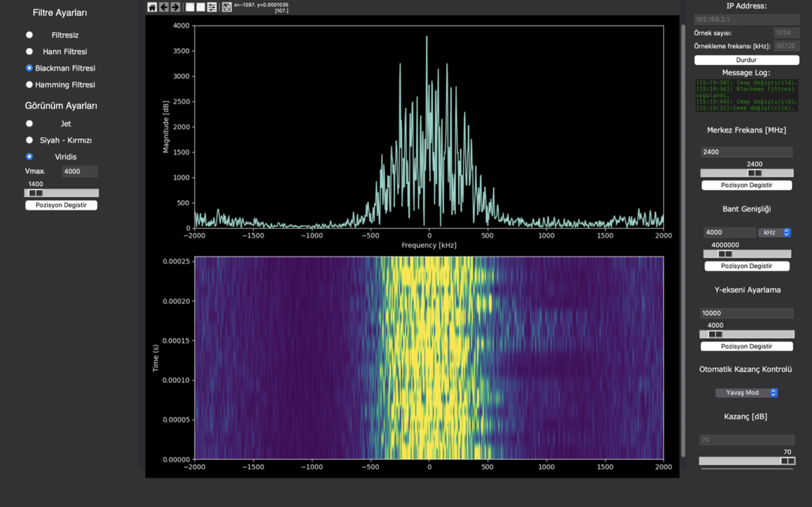Click the '4000000' value above bandwidth slider

(x=725, y=245)
